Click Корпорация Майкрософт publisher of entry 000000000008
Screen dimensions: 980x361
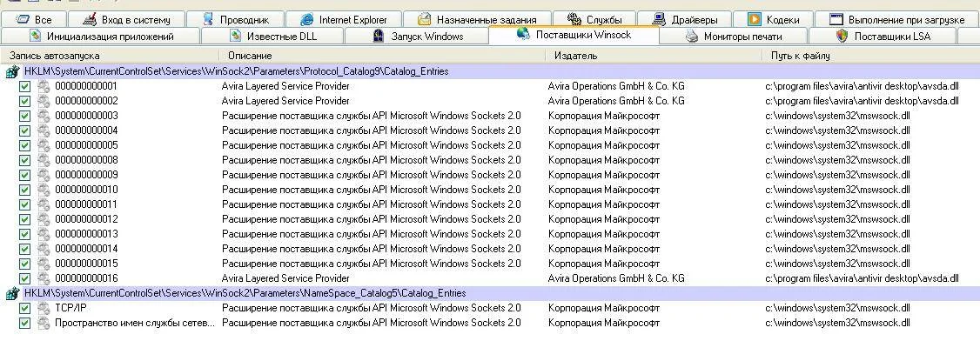point(604,160)
